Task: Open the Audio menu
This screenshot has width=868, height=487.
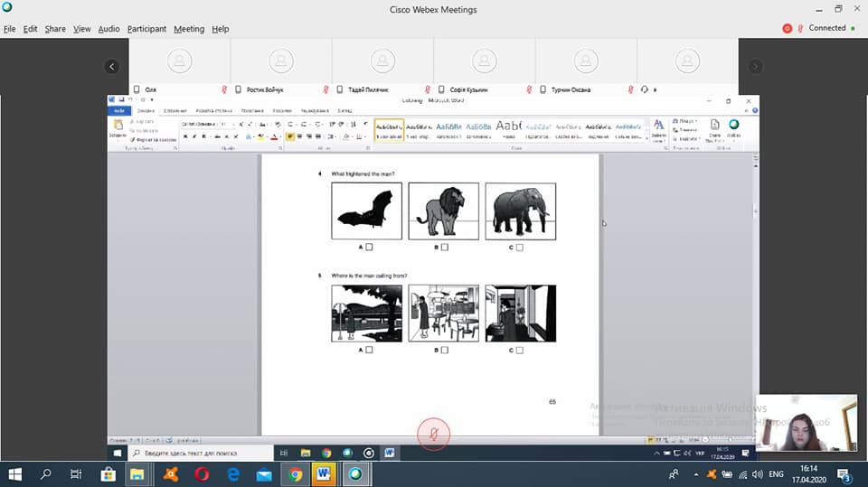Action: point(108,29)
